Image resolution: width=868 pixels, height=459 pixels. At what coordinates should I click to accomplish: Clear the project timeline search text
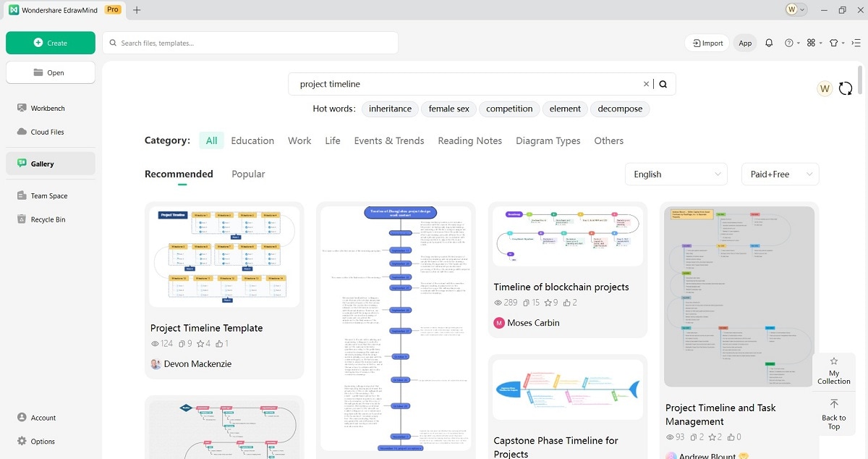pyautogui.click(x=646, y=84)
